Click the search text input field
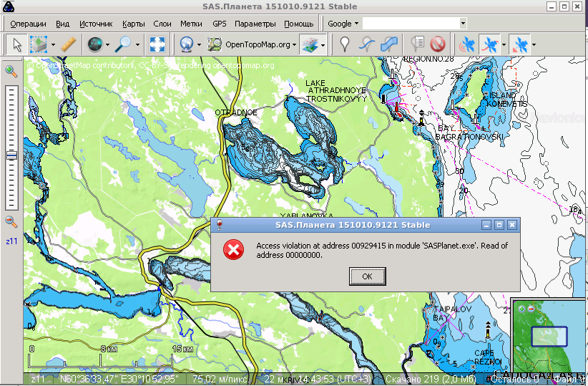Viewport: 588px width, 386px height. (x=411, y=24)
